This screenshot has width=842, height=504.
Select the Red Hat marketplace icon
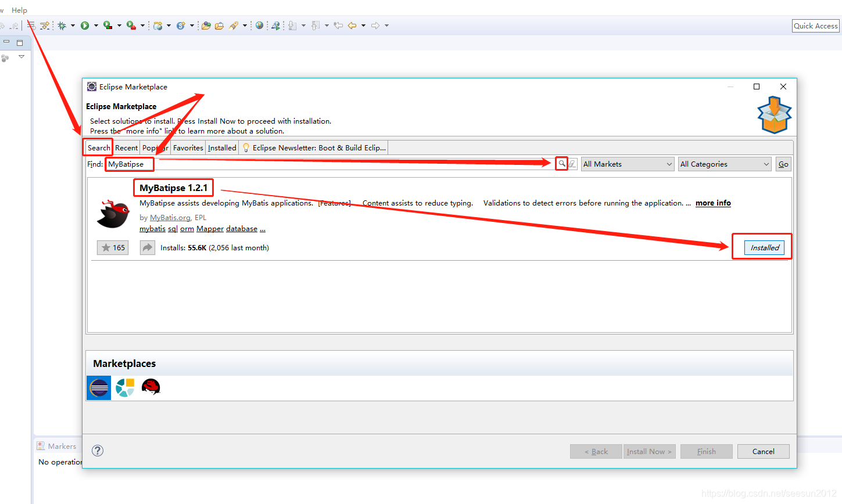pos(151,387)
